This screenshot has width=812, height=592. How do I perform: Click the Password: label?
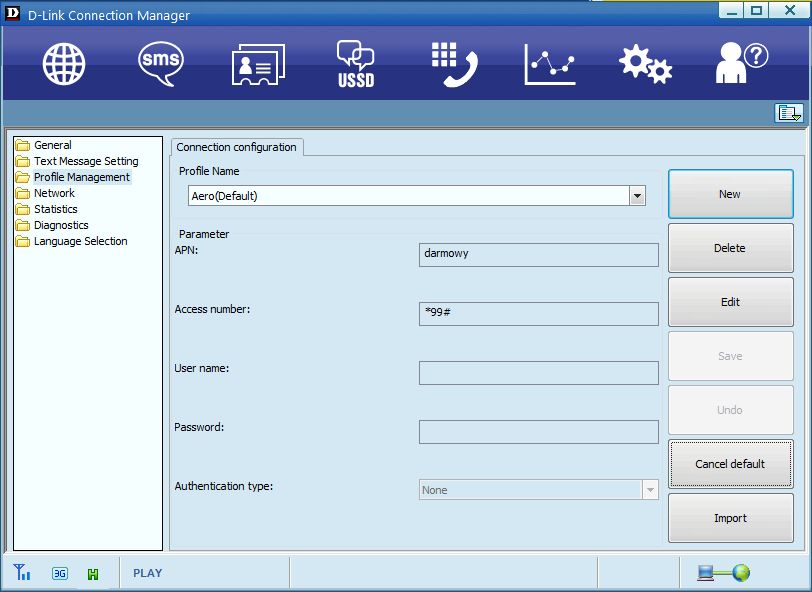pyautogui.click(x=199, y=427)
